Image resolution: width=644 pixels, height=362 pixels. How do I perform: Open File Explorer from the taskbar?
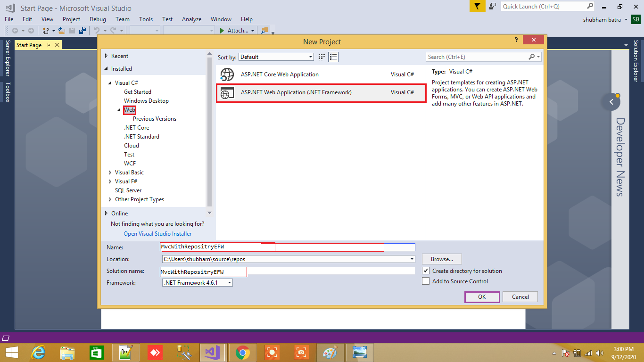pyautogui.click(x=67, y=353)
